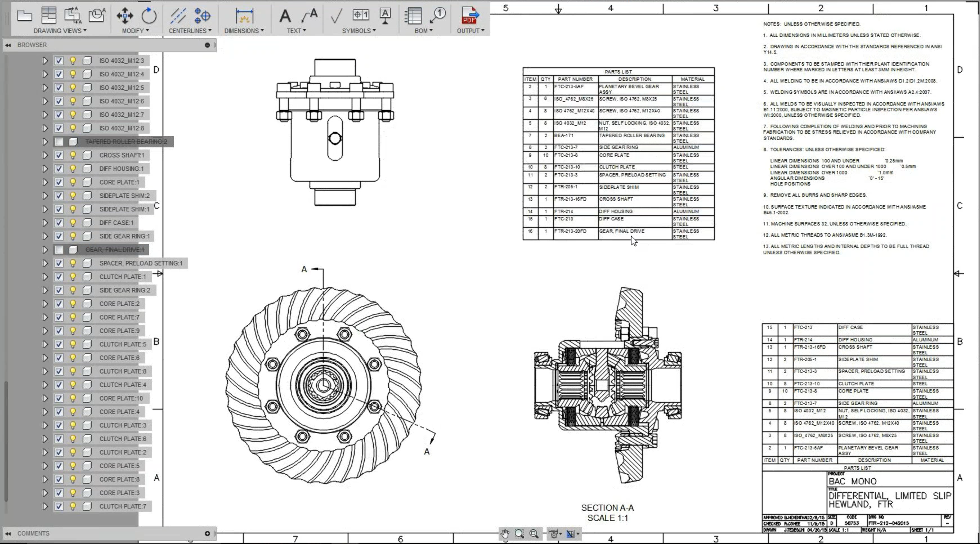
Task: Open the TEXT dropdown menu
Action: 296,30
